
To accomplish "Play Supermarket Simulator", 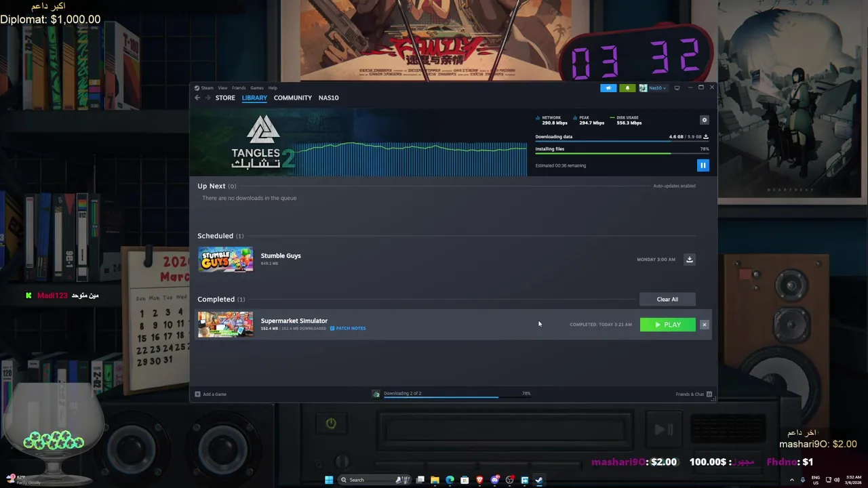I will 668,325.
